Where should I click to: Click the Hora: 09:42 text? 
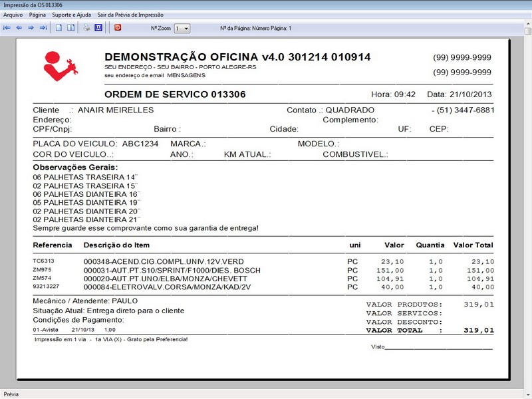pyautogui.click(x=393, y=94)
